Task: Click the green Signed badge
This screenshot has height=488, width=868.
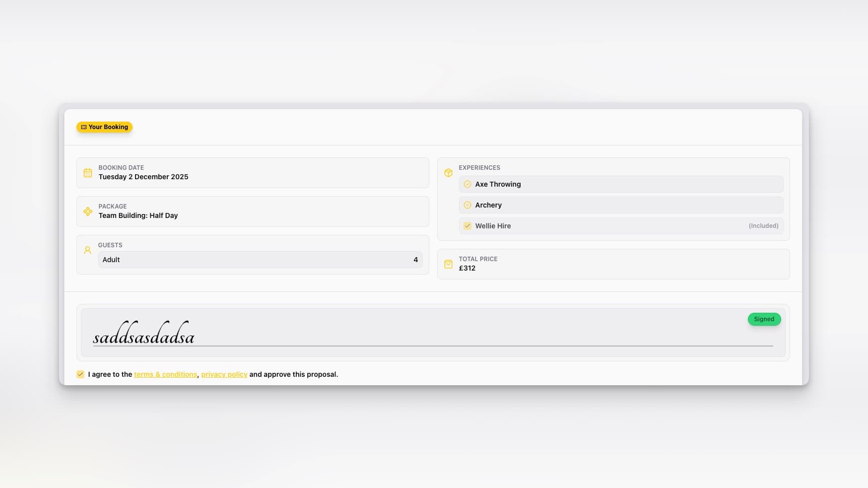Action: tap(764, 319)
